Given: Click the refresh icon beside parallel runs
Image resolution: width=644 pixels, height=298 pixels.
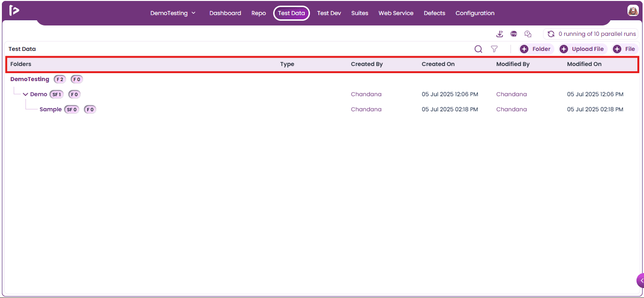Looking at the screenshot, I should coord(551,34).
